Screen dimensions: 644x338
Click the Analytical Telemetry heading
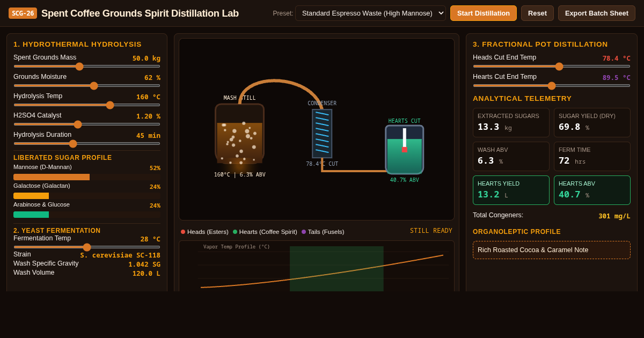pyautogui.click(x=522, y=99)
